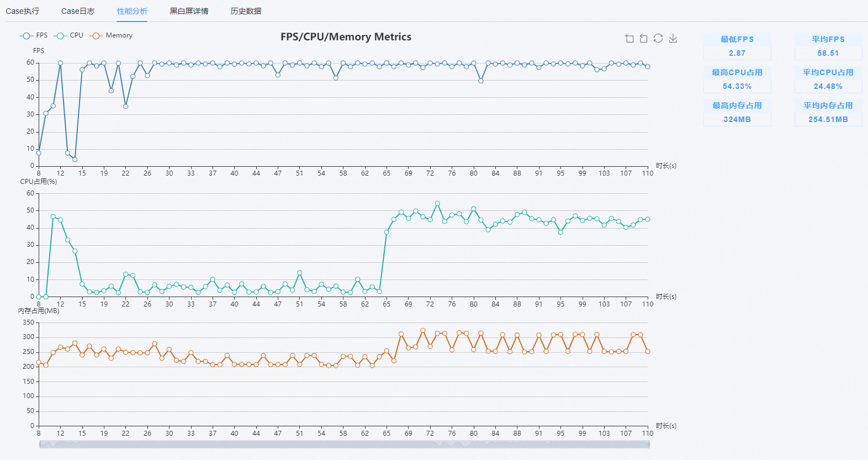Screen dimensions: 868x460
Task: Click the left handle of data zoom slider
Action: click(x=40, y=444)
